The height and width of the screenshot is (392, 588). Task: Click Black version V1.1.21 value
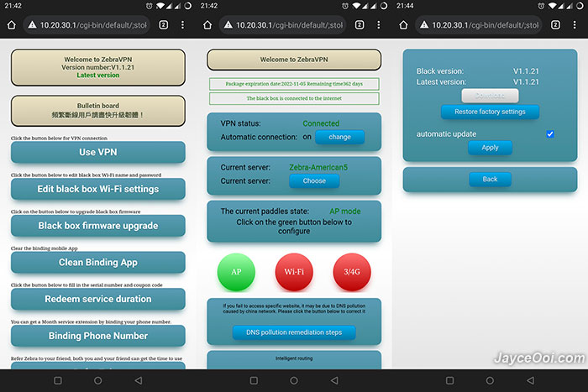526,71
